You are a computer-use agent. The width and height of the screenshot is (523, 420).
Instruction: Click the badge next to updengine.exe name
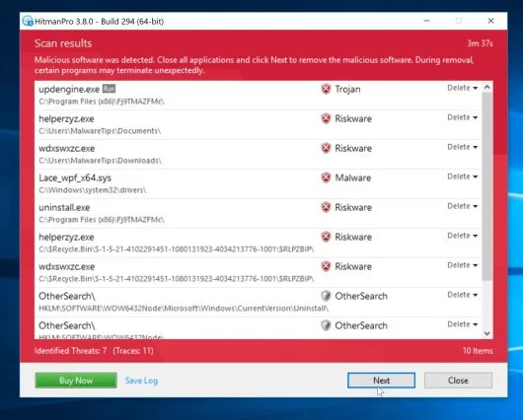(x=109, y=89)
